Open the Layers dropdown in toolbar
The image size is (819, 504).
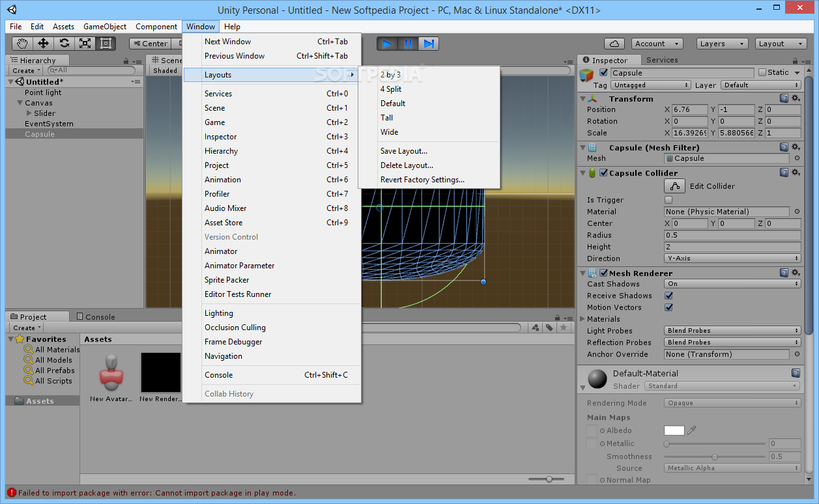point(723,44)
